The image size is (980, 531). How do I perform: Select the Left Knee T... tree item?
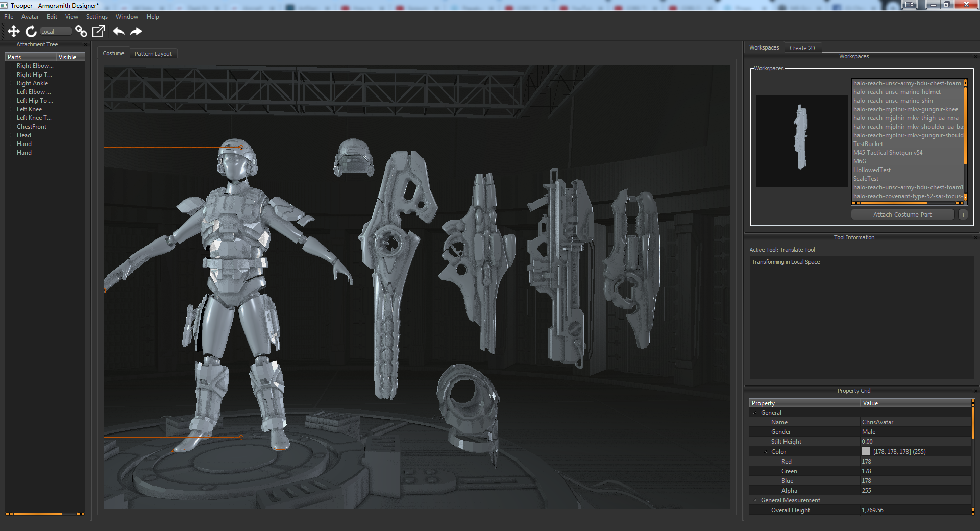click(x=34, y=118)
